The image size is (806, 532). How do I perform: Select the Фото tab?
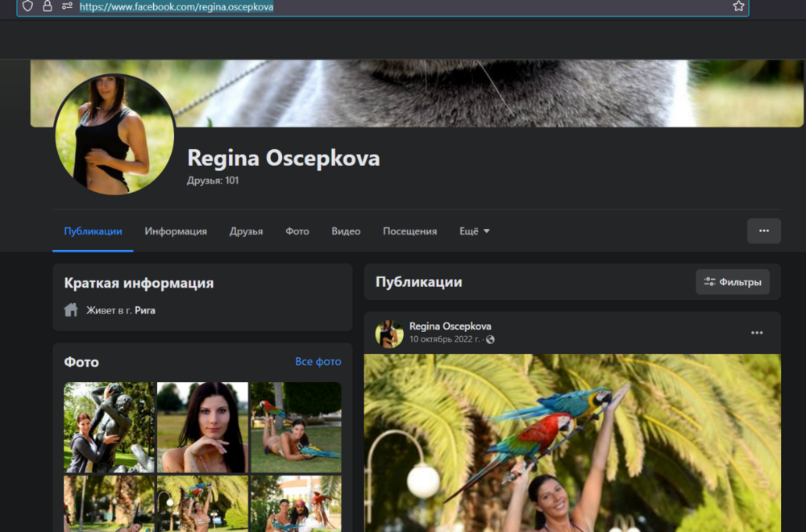pyautogui.click(x=297, y=231)
